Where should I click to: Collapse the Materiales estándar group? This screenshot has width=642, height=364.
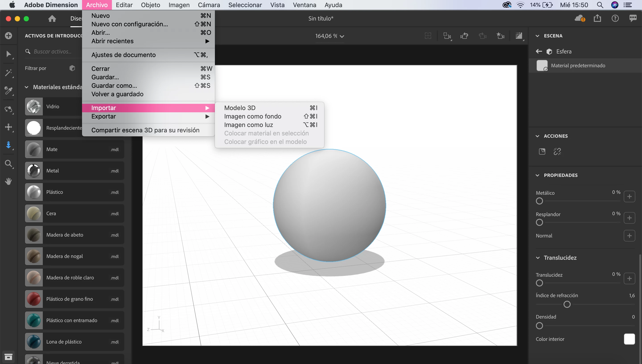27,87
